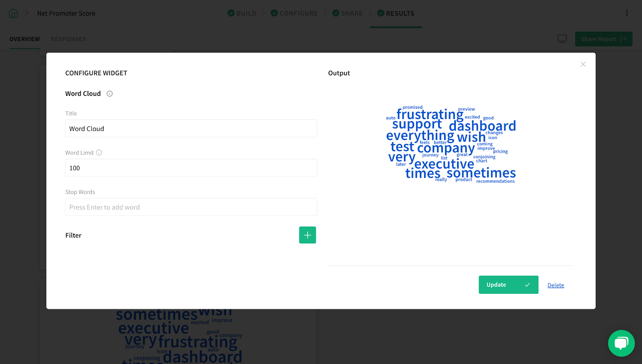This screenshot has height=364, width=642.
Task: Switch to the OVERVIEW tab
Action: (25, 39)
